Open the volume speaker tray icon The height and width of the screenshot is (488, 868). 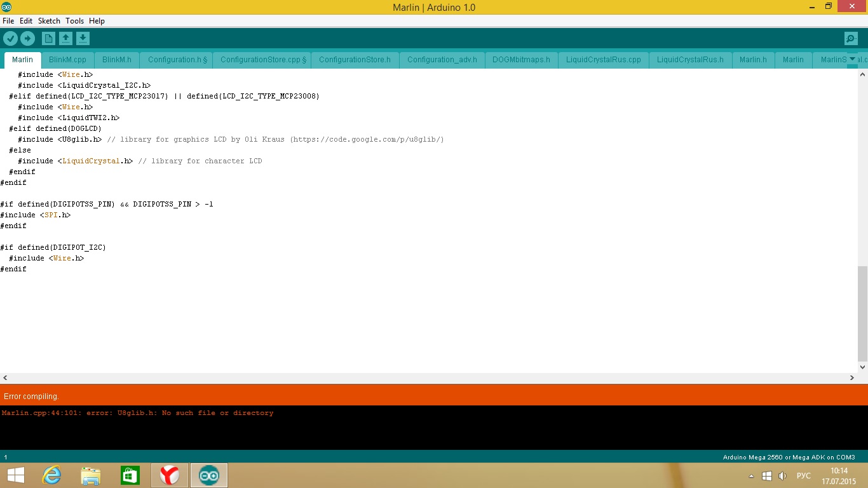(x=783, y=476)
